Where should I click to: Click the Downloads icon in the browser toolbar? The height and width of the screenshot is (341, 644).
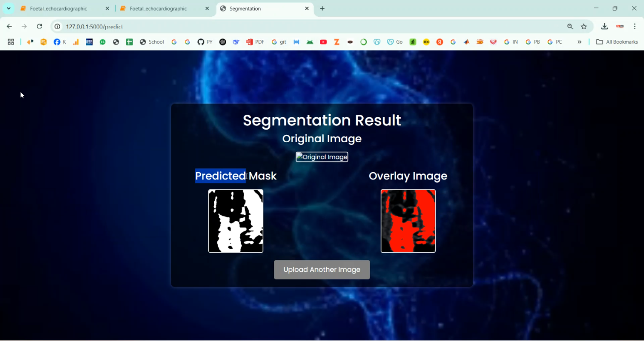click(x=604, y=26)
